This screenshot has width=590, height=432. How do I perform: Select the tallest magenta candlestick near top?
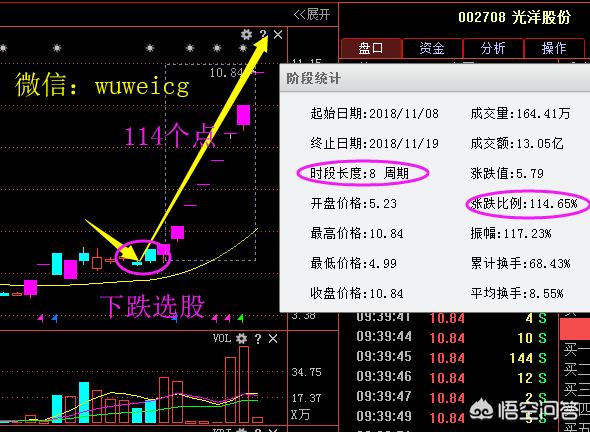click(x=243, y=115)
